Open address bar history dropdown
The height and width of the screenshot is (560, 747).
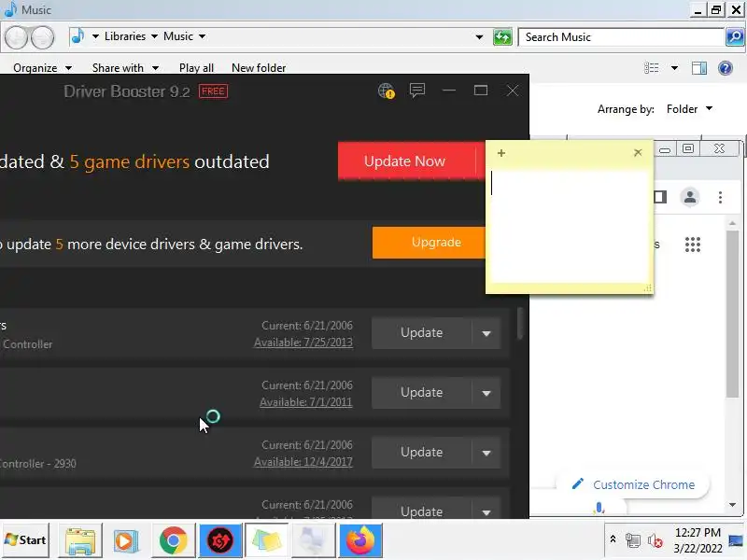click(x=479, y=37)
